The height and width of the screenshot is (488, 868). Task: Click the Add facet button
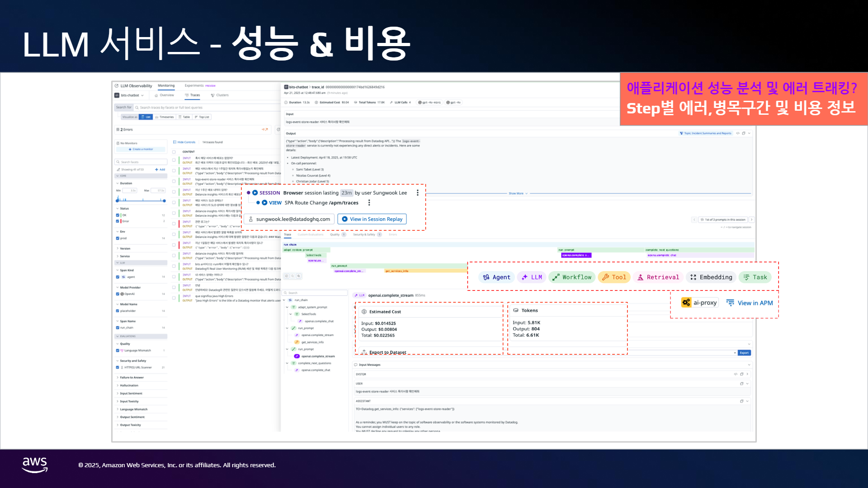pos(160,170)
